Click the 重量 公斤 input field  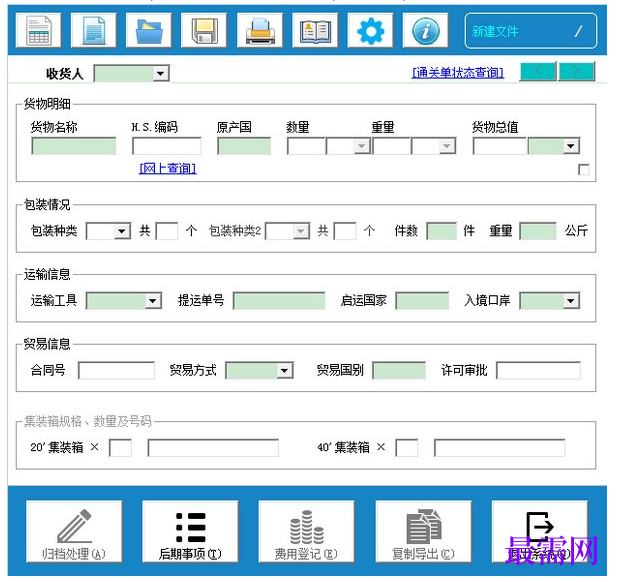(538, 231)
